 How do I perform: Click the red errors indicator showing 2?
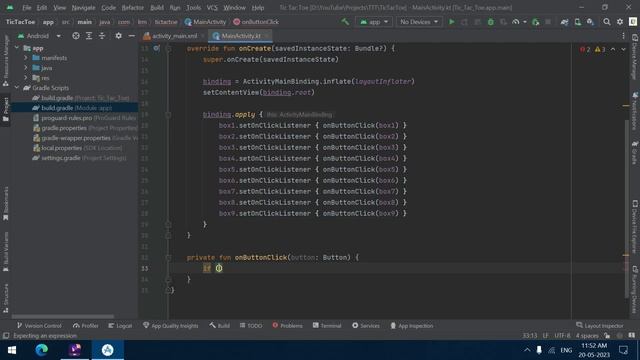[585, 49]
